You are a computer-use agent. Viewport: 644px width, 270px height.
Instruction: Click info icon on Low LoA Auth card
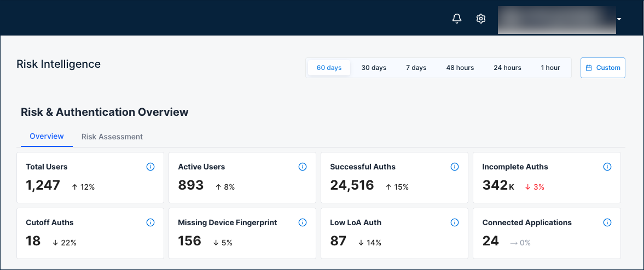coord(455,222)
